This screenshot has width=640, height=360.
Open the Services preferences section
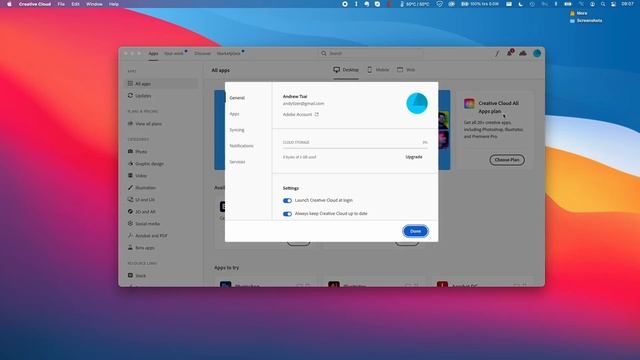[237, 162]
